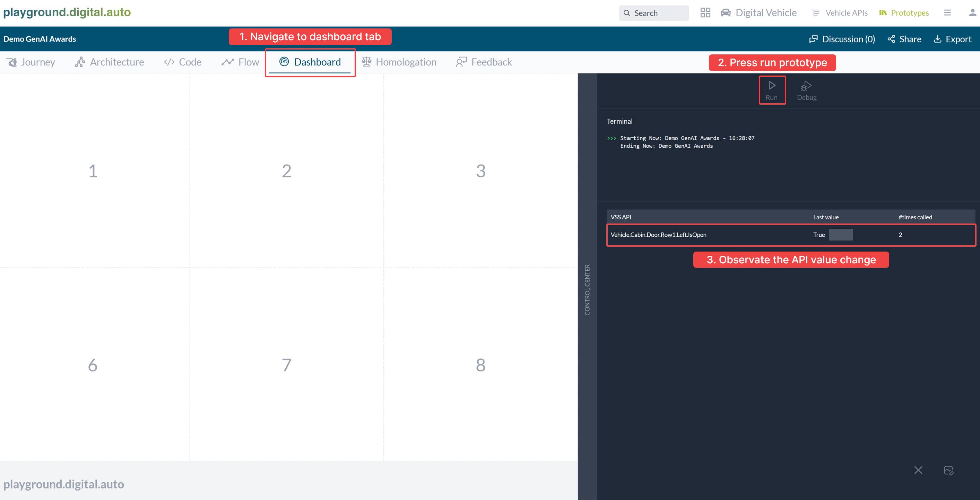Click the dashboard grid icon near search
The image size is (980, 500).
point(706,12)
